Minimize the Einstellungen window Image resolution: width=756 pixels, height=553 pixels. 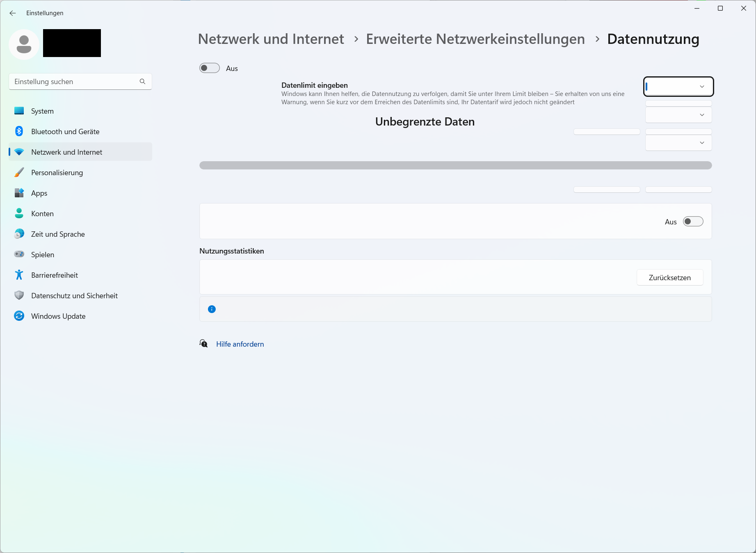tap(697, 8)
